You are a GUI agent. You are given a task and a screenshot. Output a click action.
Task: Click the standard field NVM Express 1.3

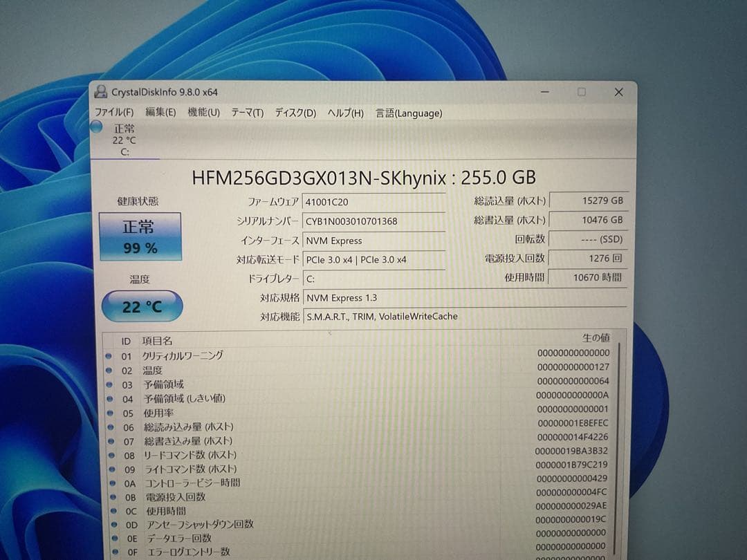pyautogui.click(x=465, y=298)
